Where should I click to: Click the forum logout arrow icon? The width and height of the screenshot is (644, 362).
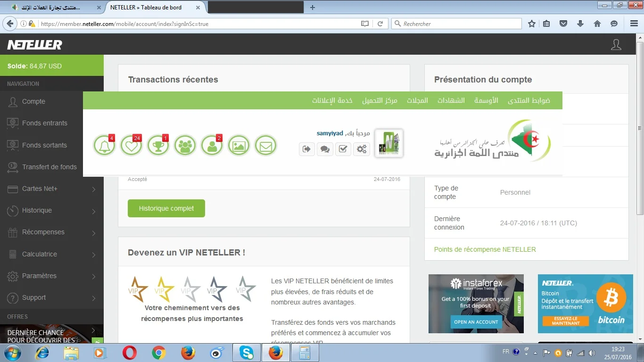point(307,149)
